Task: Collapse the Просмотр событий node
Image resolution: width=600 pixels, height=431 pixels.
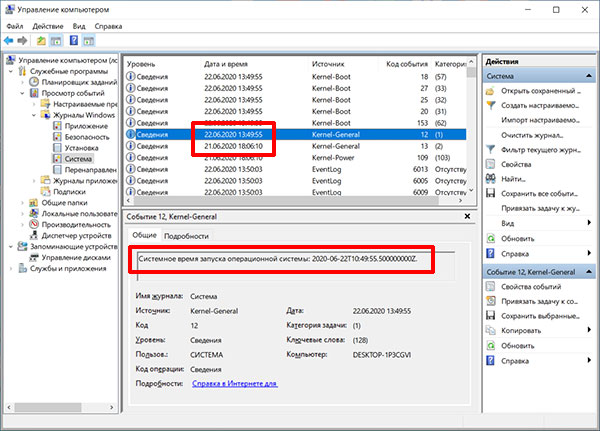Action: coord(22,93)
